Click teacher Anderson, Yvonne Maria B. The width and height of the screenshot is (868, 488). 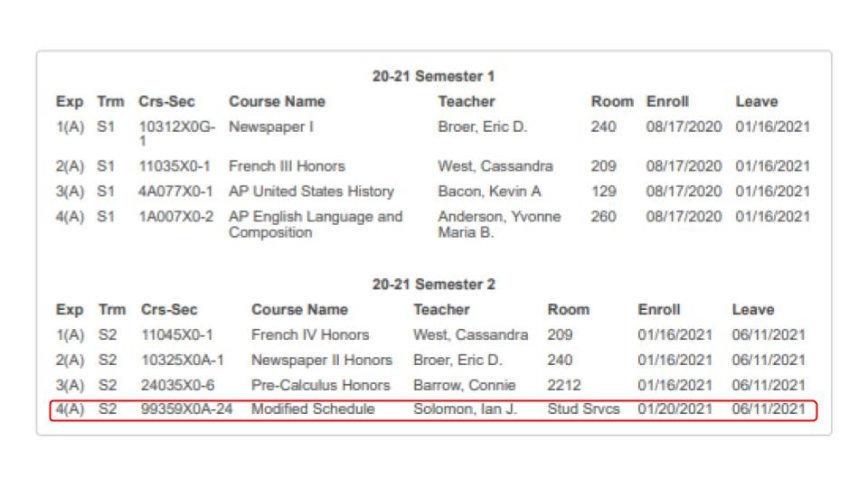pyautogui.click(x=499, y=224)
